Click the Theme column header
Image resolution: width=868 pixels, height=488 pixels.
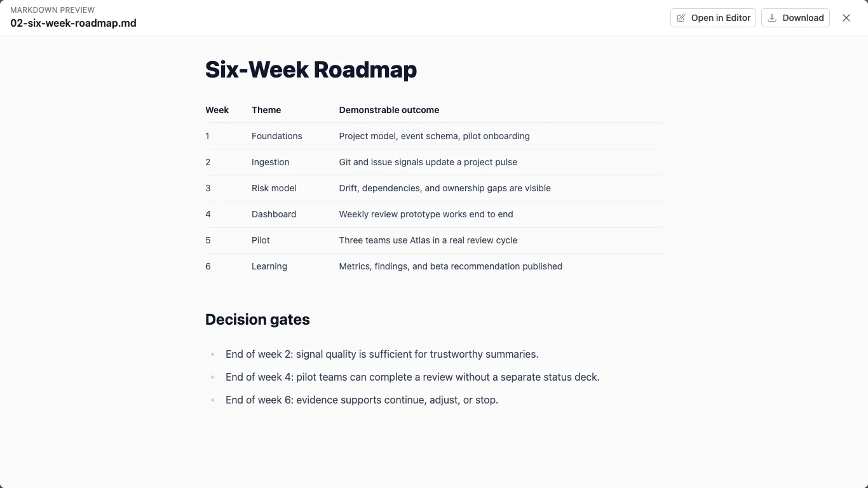[266, 110]
